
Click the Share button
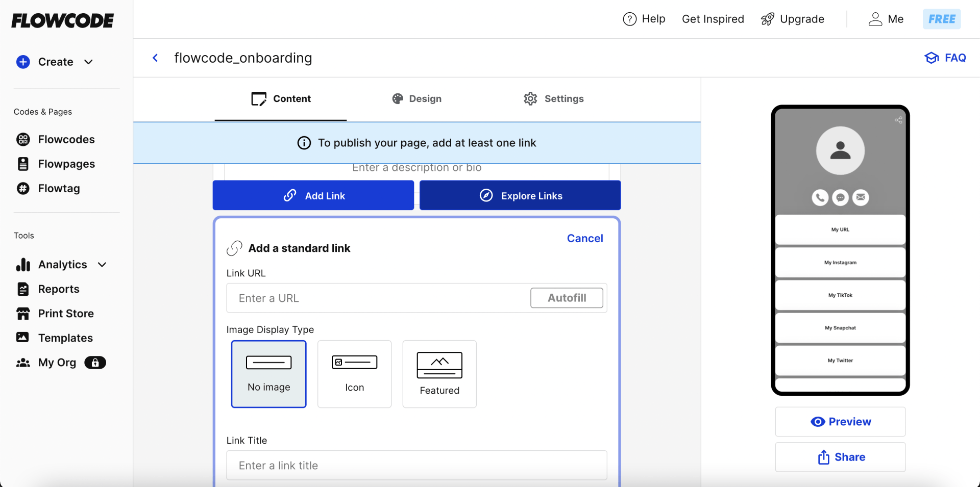tap(840, 457)
